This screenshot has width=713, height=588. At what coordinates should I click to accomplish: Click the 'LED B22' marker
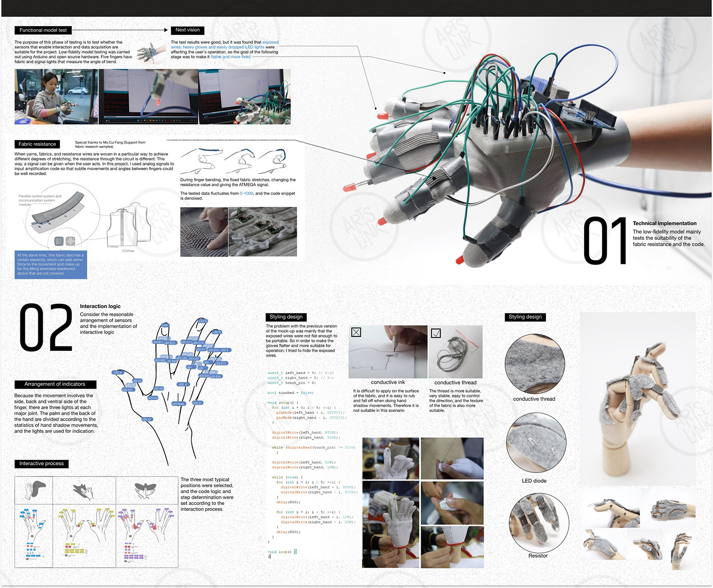click(160, 360)
